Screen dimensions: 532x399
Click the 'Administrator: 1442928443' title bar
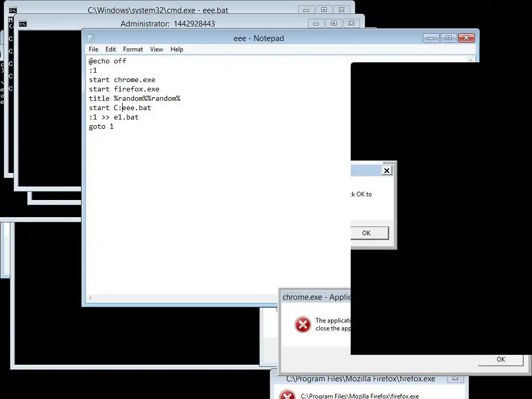tap(168, 24)
